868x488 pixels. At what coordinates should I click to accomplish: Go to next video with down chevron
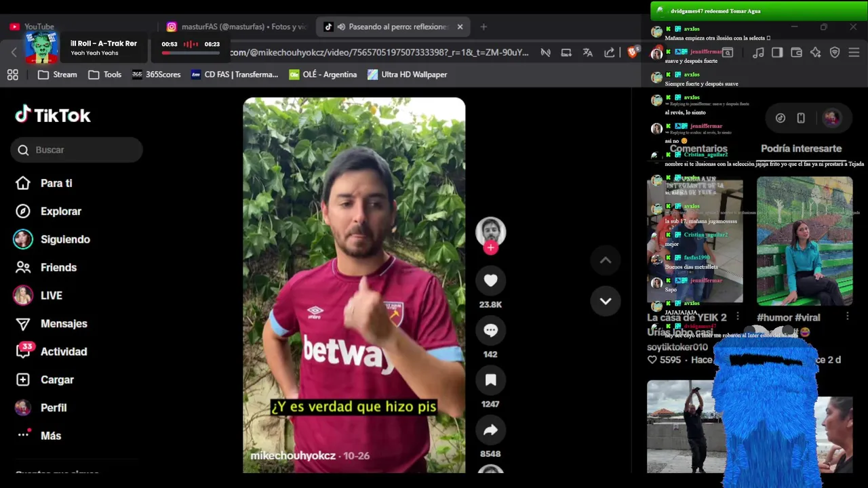[606, 301]
